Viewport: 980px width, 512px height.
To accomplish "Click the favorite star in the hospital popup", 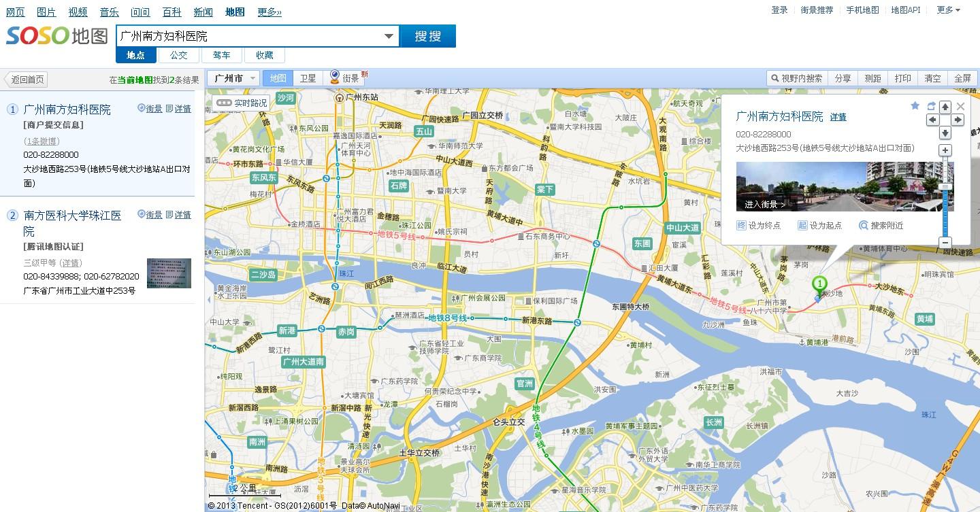I will coord(915,105).
